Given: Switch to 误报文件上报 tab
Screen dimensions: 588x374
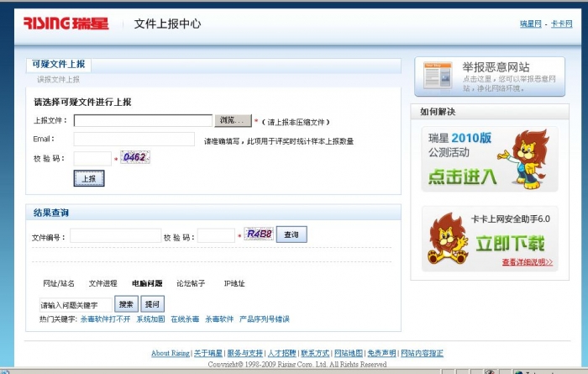Looking at the screenshot, I should click(x=58, y=79).
